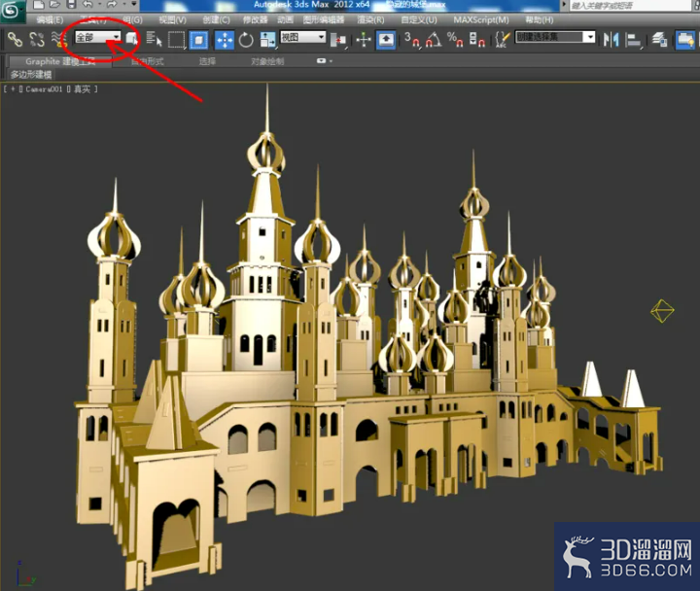Activate Select and Rotate tool
700x591 pixels.
tap(246, 39)
